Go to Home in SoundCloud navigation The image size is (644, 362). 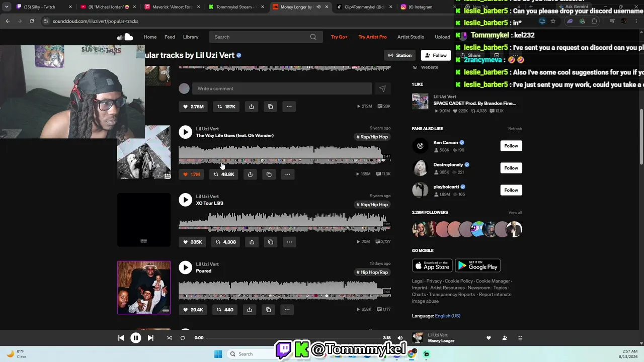150,37
